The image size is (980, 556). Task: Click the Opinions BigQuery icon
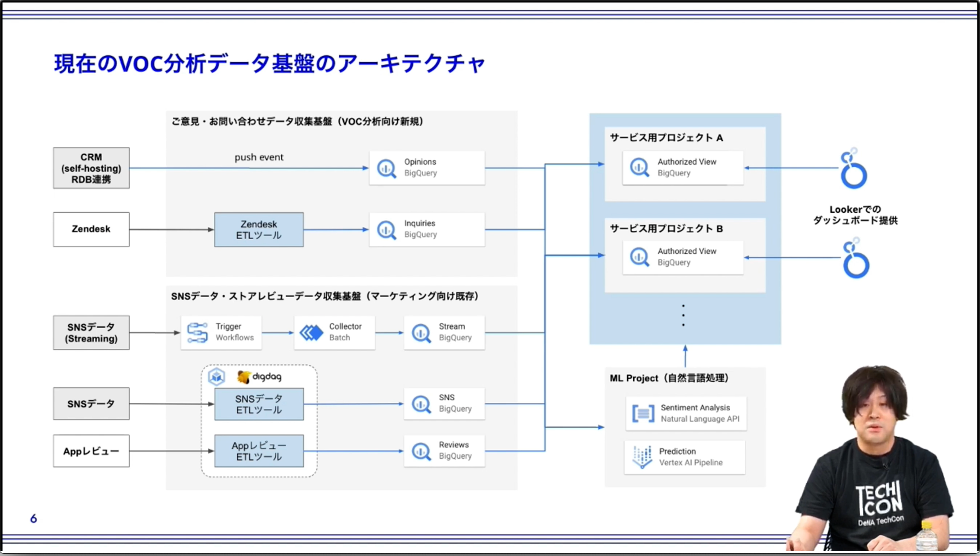point(387,168)
